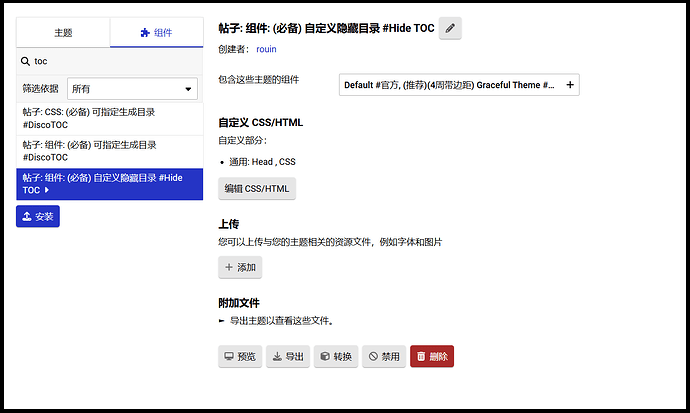This screenshot has width=690, height=413.
Task: Click the 添加 upload button
Action: pos(240,267)
